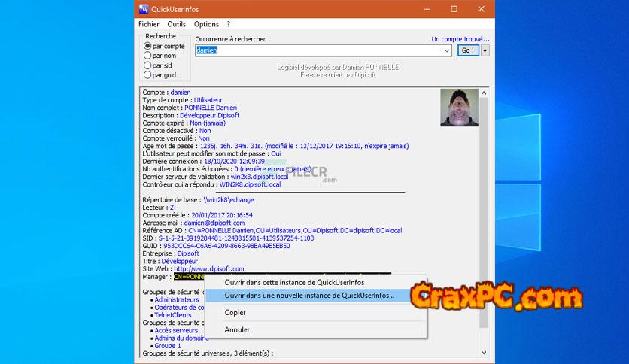
Task: Click 'Un compte trouvé...' link
Action: click(x=460, y=39)
